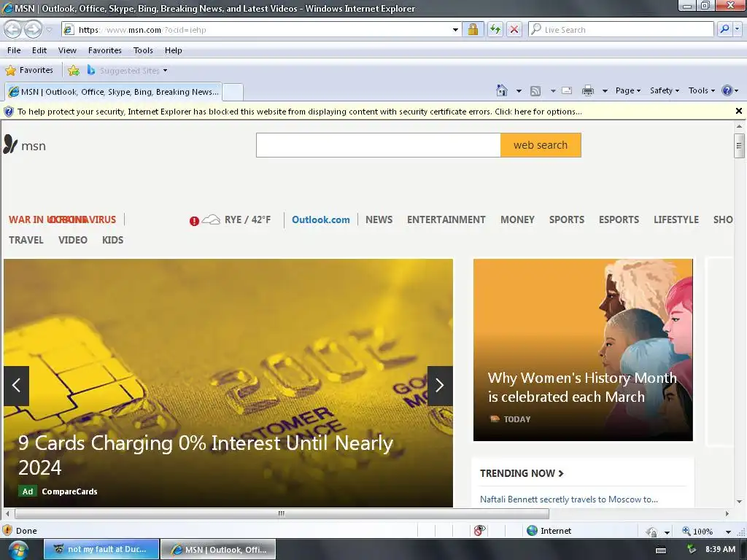Open the 100% zoom level dropdown

pyautogui.click(x=728, y=532)
